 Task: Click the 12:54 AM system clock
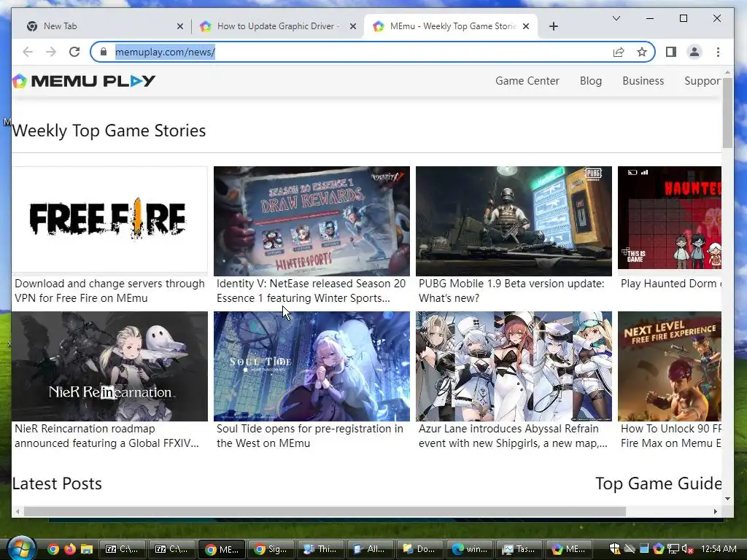[719, 549]
